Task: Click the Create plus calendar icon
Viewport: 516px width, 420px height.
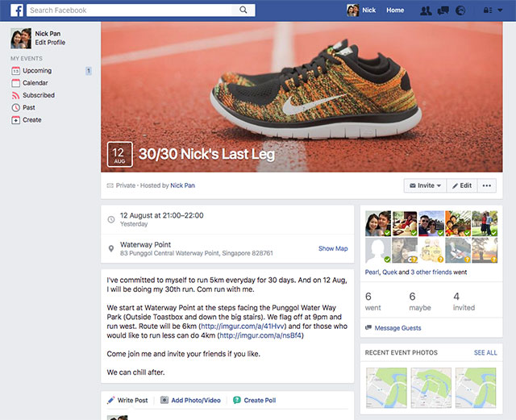Action: point(15,120)
